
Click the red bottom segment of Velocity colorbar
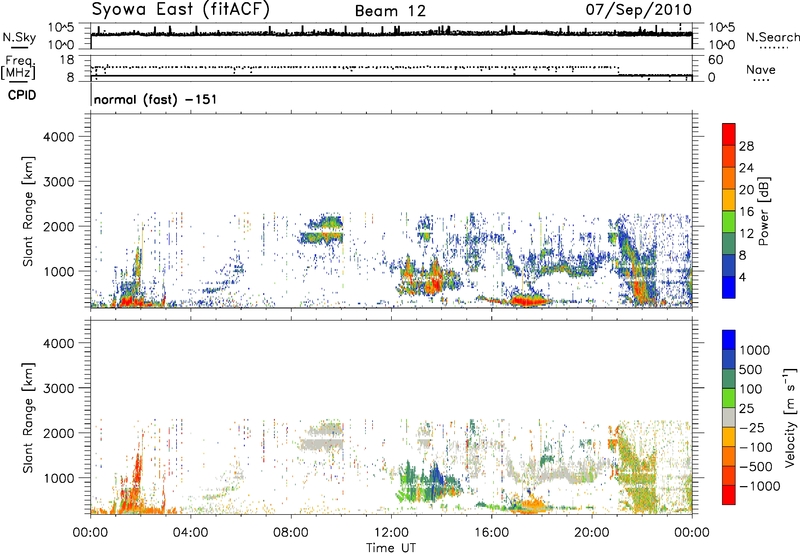[x=729, y=495]
